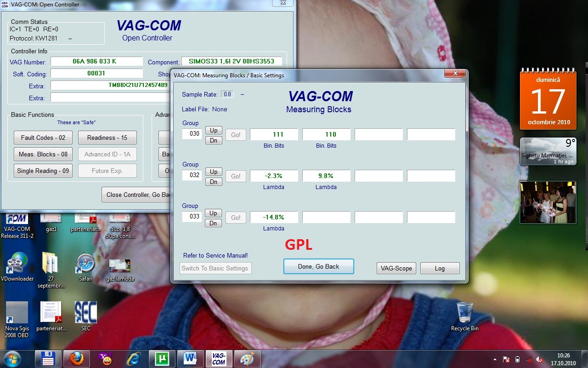Click the battery tray icon
588x368 pixels.
pos(518,359)
